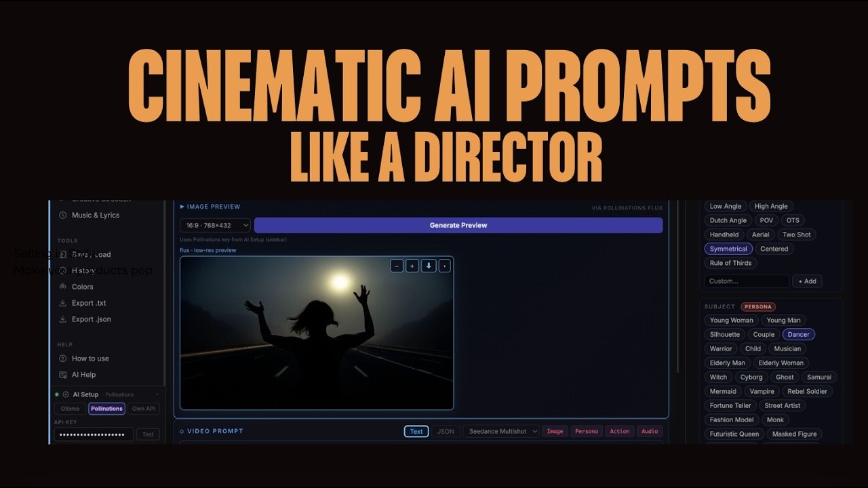This screenshot has width=868, height=488.
Task: Click the download arrow icon on preview
Action: [x=429, y=266]
